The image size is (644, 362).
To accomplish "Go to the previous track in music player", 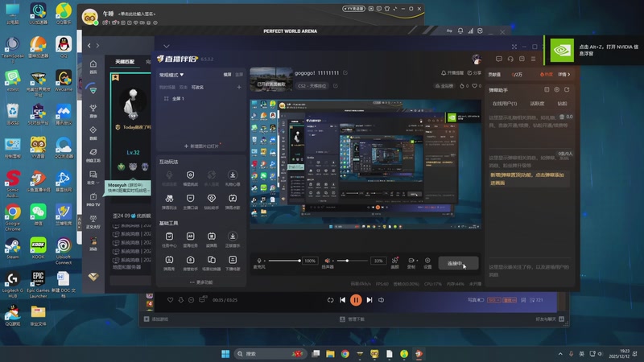I will click(x=343, y=300).
